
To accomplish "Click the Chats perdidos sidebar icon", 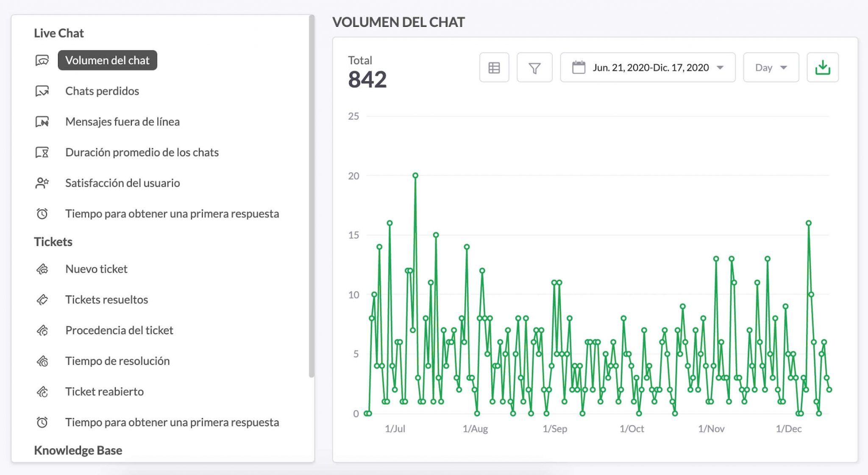I will click(42, 91).
